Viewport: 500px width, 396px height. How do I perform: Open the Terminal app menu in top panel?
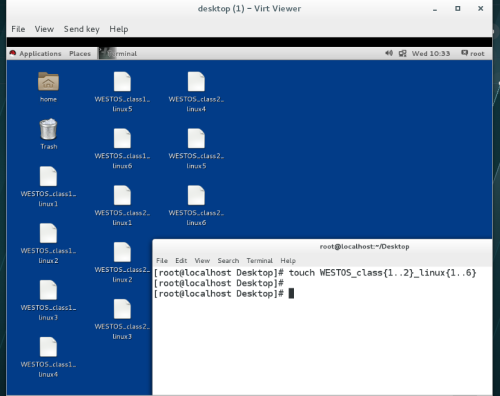(118, 53)
